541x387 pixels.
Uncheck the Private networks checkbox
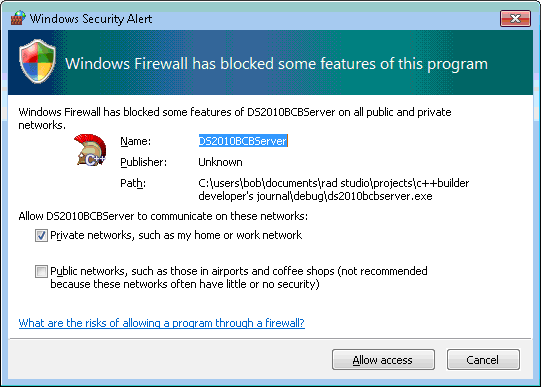click(41, 236)
